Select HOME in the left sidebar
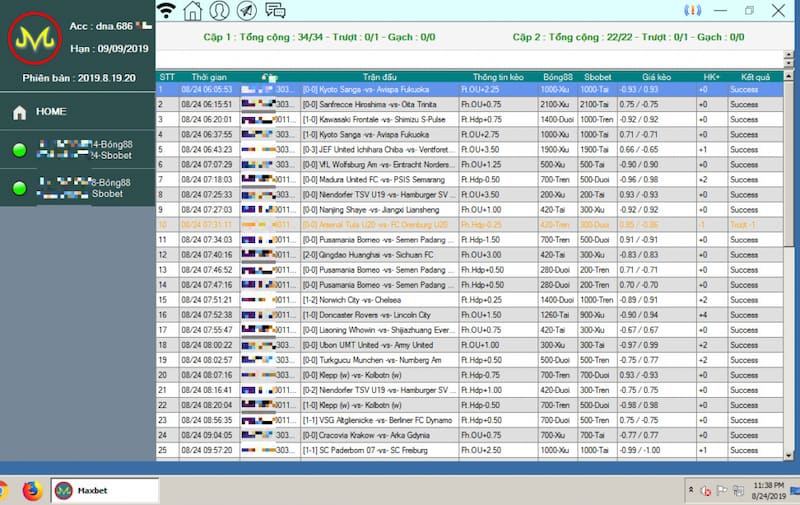The height and width of the screenshot is (505, 800). coord(51,112)
